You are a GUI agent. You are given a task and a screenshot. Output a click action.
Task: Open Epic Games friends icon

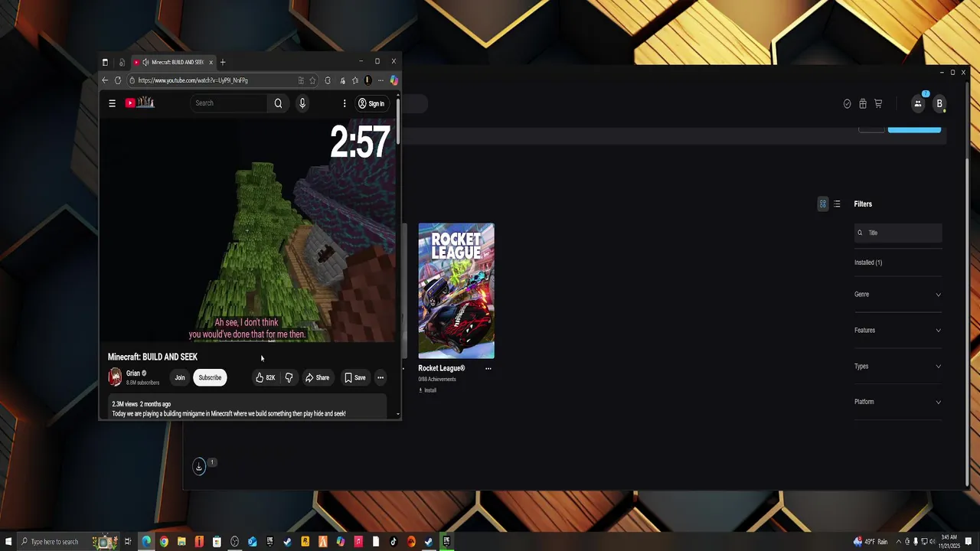coord(917,103)
